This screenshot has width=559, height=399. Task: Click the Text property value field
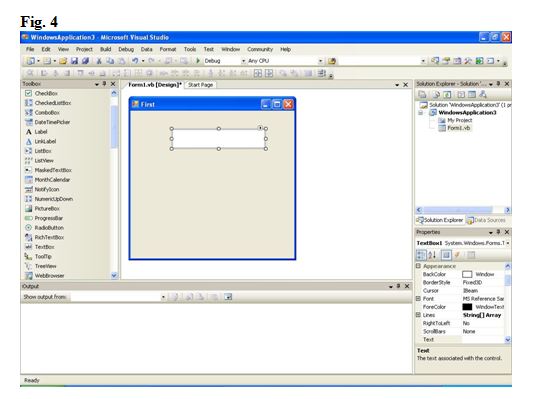click(483, 339)
